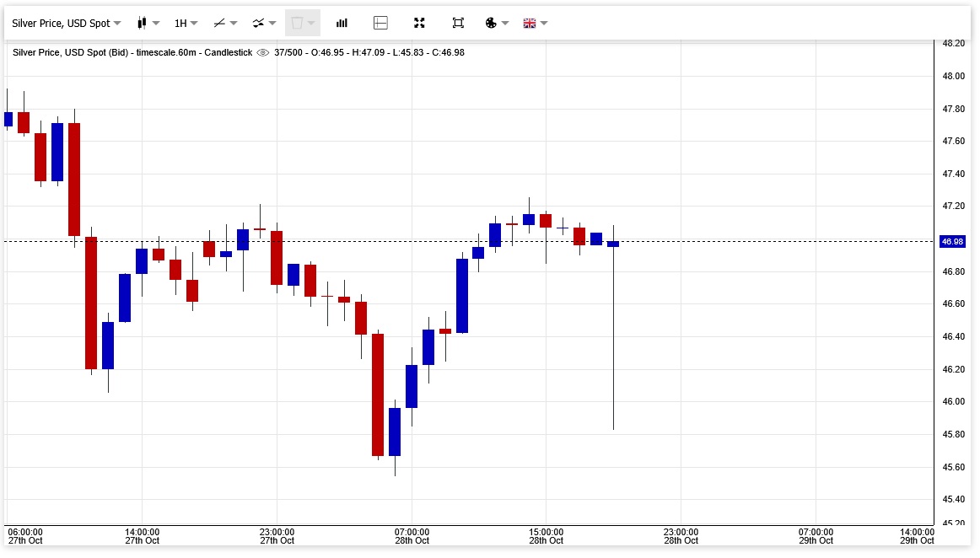Open the color palette theme dropdown

(x=497, y=23)
